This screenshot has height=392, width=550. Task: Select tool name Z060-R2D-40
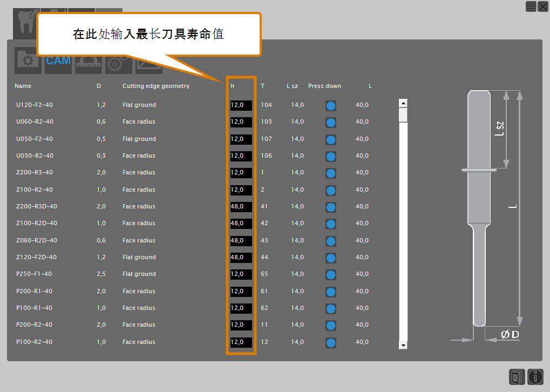(x=37, y=240)
